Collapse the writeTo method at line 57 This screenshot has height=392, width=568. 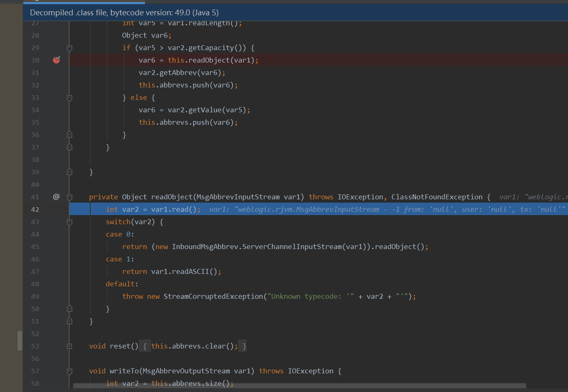tap(70, 371)
